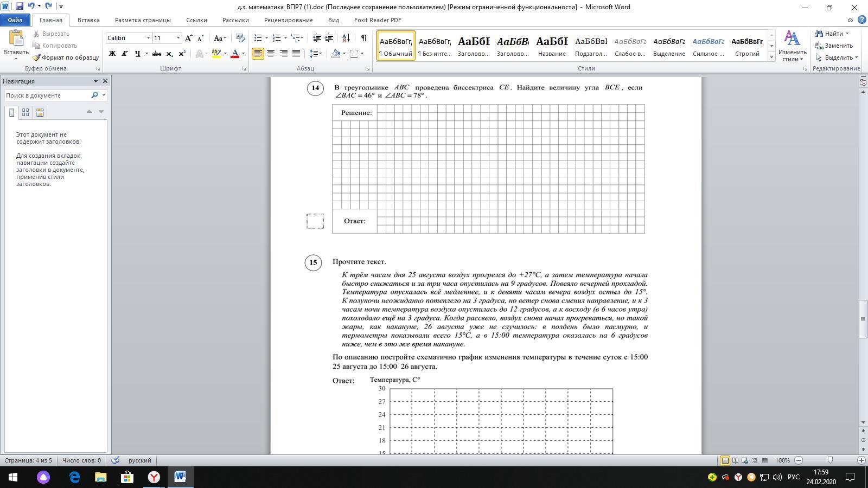Start a bulleted list

(x=258, y=38)
